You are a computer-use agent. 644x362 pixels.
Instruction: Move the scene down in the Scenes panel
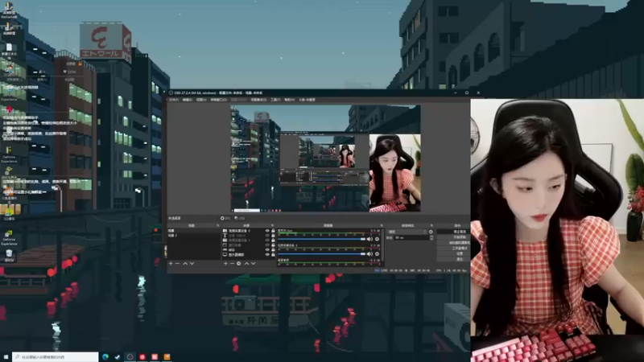(x=192, y=264)
